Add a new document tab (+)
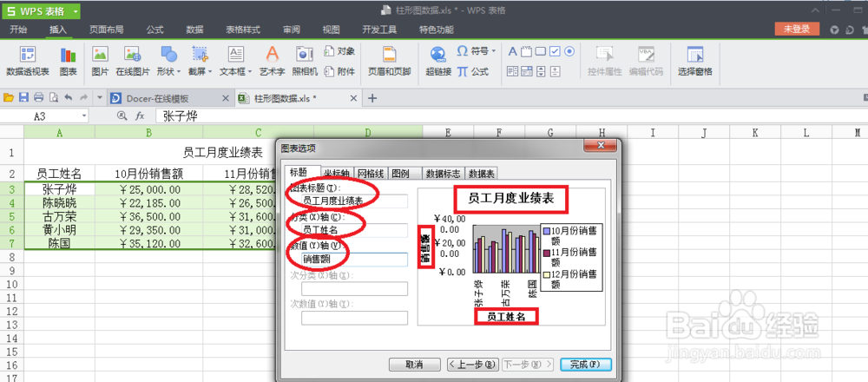 coord(372,99)
